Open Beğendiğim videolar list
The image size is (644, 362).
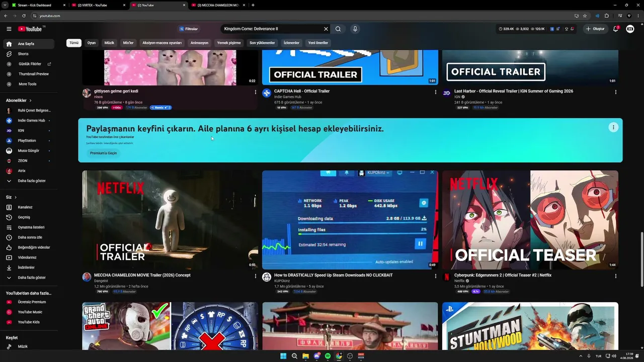click(28, 247)
